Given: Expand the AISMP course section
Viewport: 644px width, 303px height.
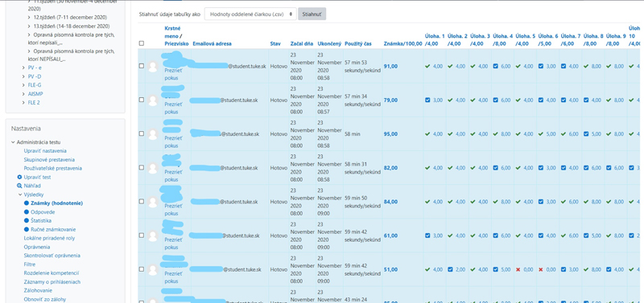Looking at the screenshot, I should 24,94.
